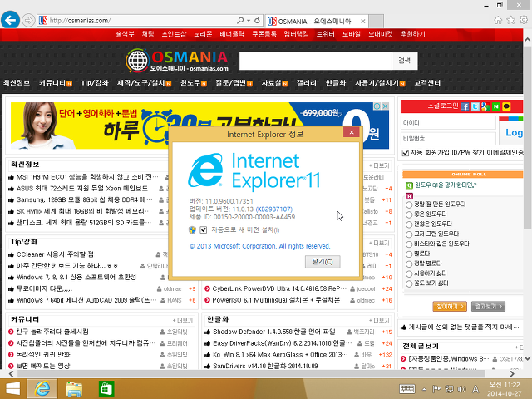This screenshot has width=532, height=399.
Task: Select poll option 괜찮은 윈도우다
Action: pos(409,224)
